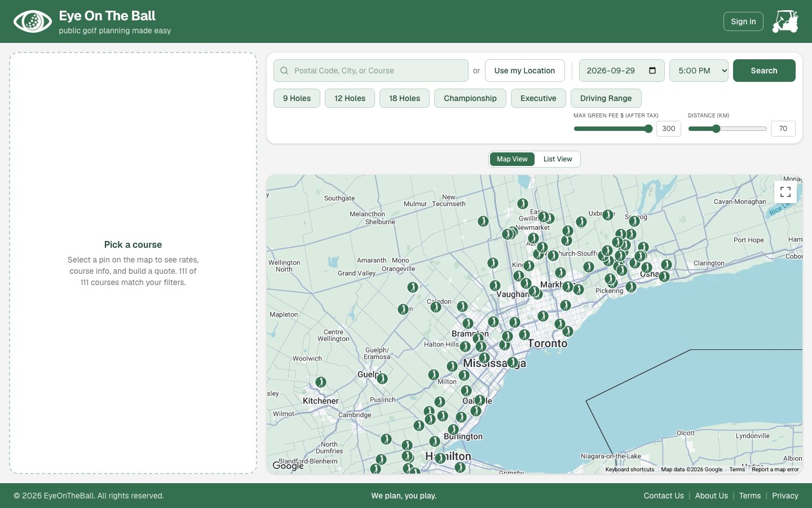
Task: Open the footer Privacy link
Action: 785,496
